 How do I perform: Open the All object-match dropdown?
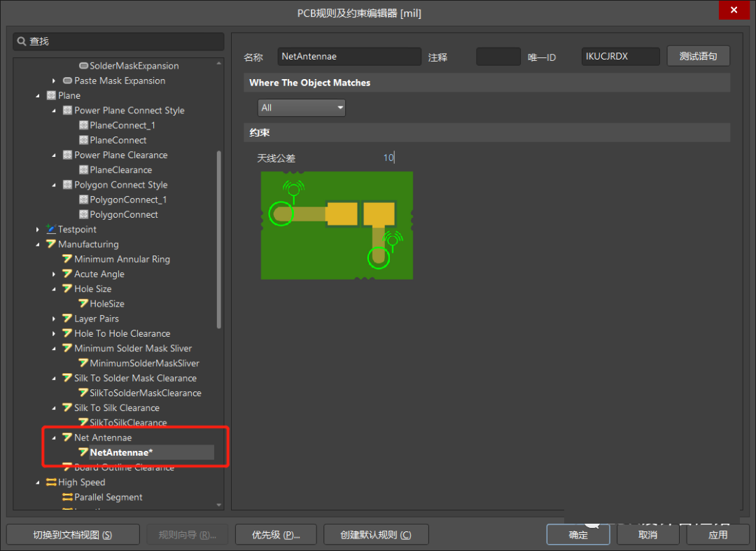click(302, 108)
